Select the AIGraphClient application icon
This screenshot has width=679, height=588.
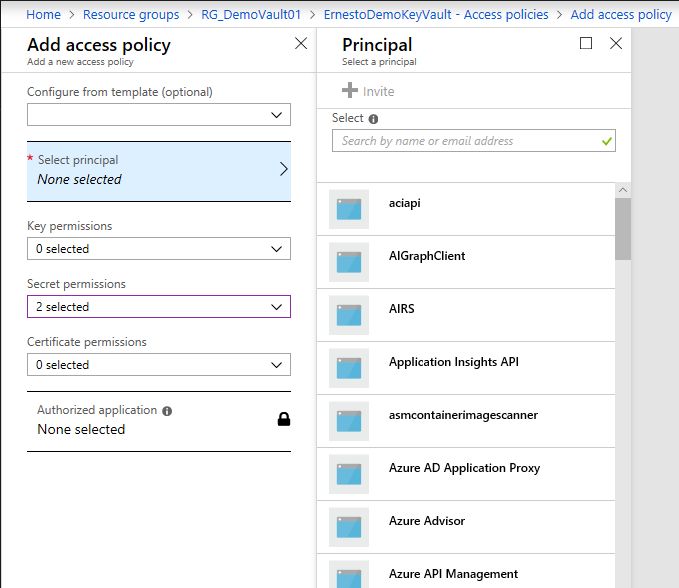pos(349,262)
